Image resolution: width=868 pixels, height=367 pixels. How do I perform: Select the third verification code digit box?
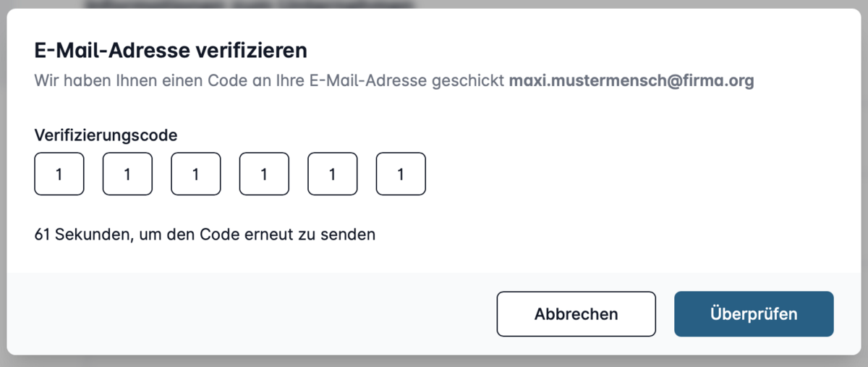(x=196, y=174)
